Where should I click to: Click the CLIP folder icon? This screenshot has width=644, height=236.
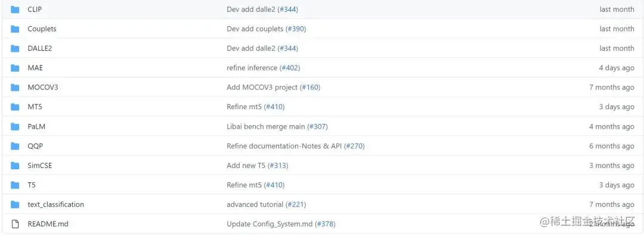click(15, 10)
